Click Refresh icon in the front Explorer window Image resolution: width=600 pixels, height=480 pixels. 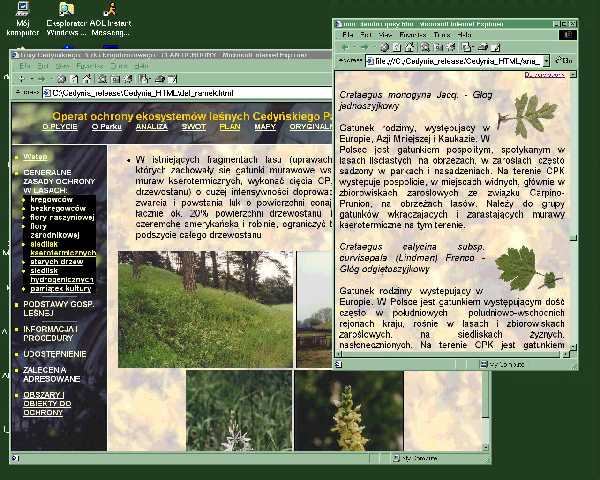point(397,47)
